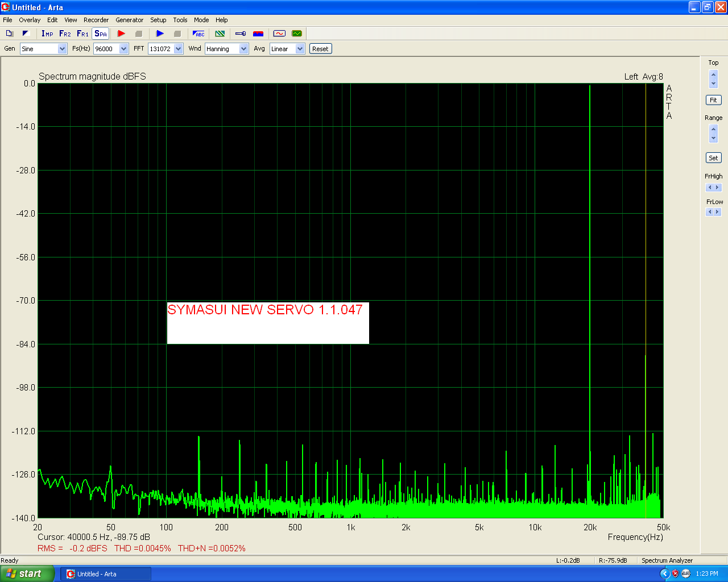Open the Wnd window type dropdown
Screen dimensions: 728x582
(243, 49)
